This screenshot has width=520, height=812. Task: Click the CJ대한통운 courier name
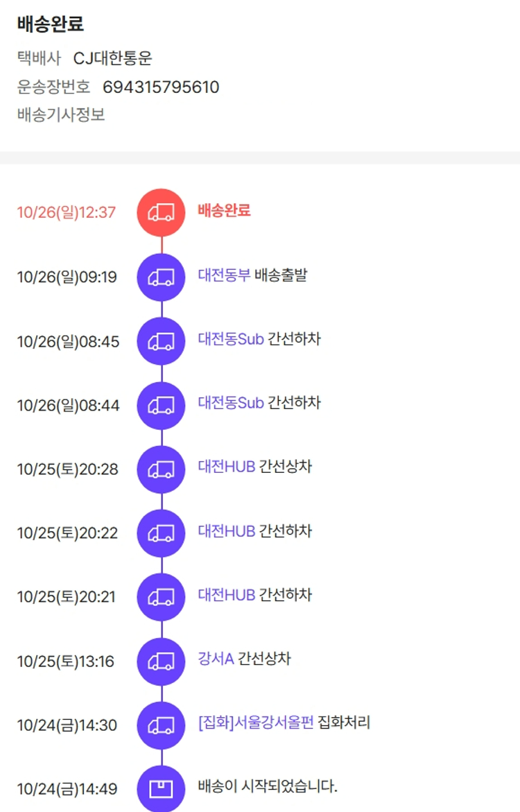tap(113, 59)
